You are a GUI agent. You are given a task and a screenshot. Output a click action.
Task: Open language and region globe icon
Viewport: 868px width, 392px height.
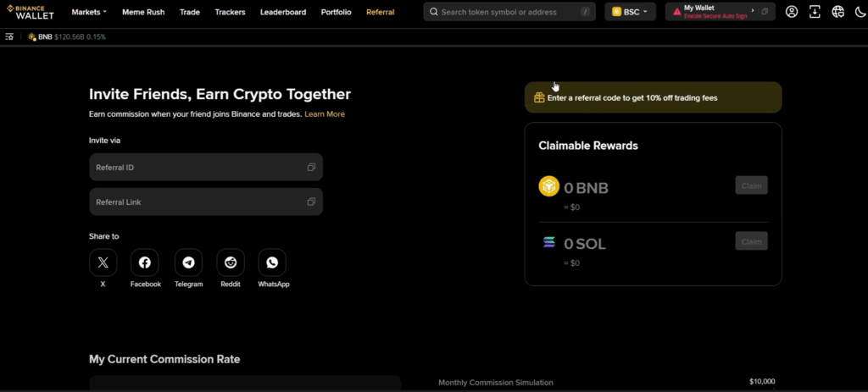[x=837, y=12]
